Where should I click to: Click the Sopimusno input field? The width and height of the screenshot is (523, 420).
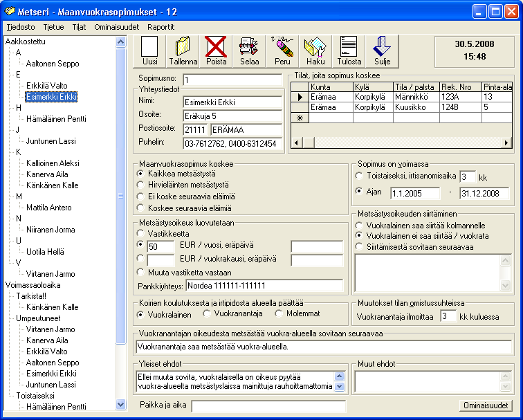(x=232, y=80)
